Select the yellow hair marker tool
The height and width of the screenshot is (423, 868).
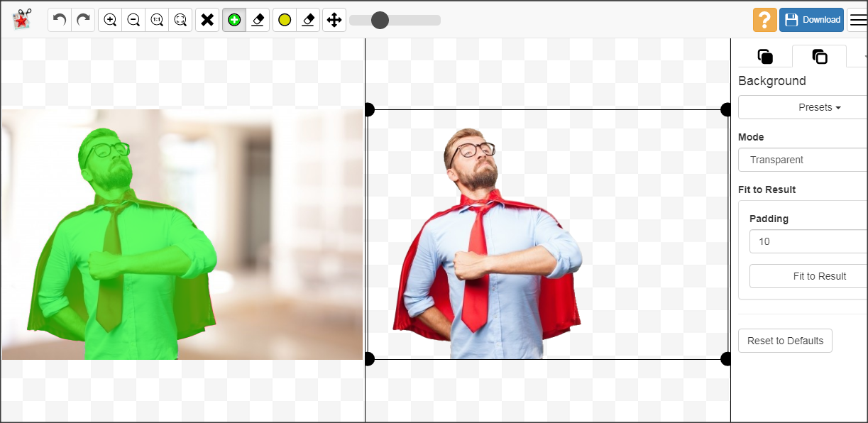point(285,20)
